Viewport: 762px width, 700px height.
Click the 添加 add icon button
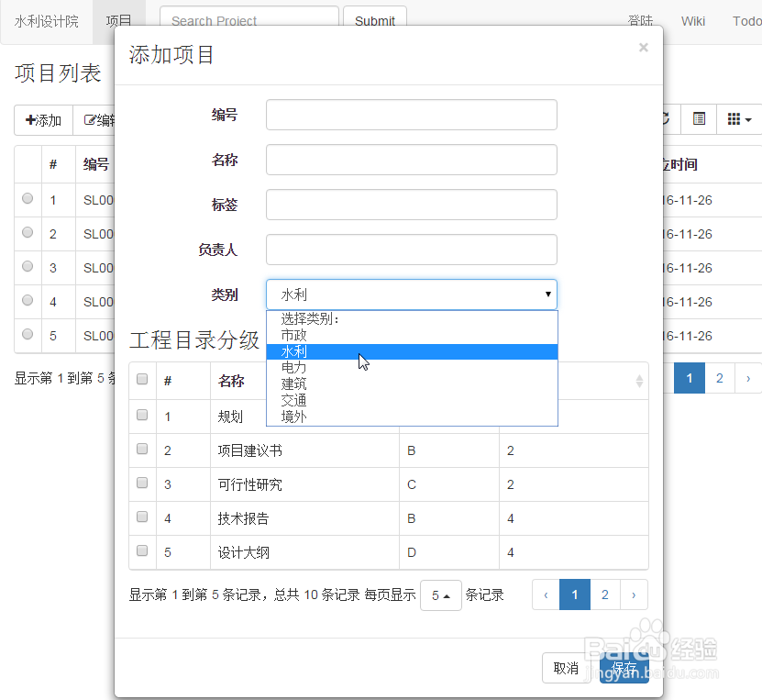[42, 119]
